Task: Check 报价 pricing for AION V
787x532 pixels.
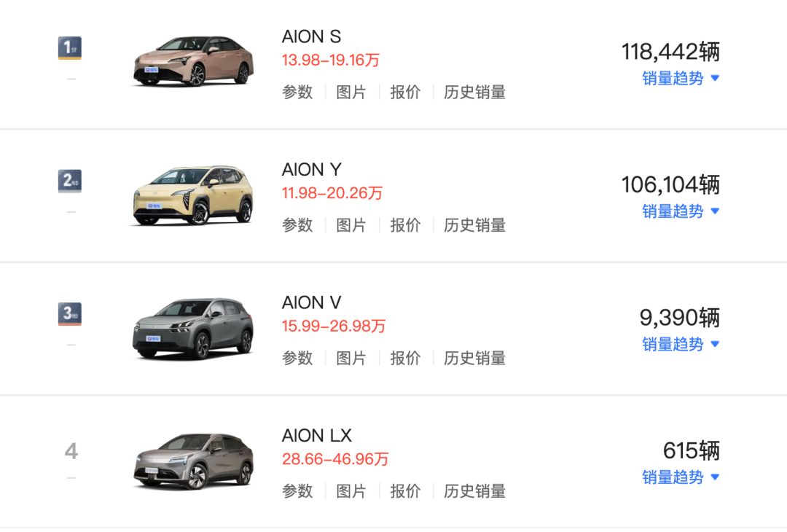Action: (x=405, y=359)
